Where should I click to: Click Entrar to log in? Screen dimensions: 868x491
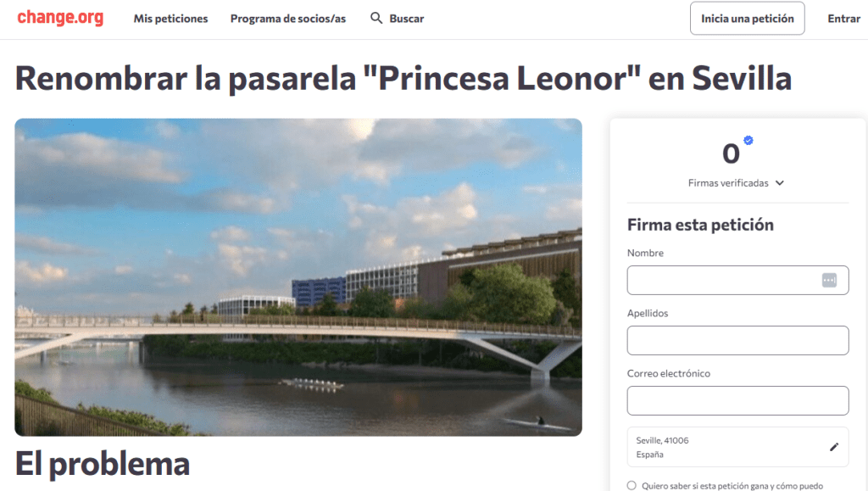tap(843, 19)
